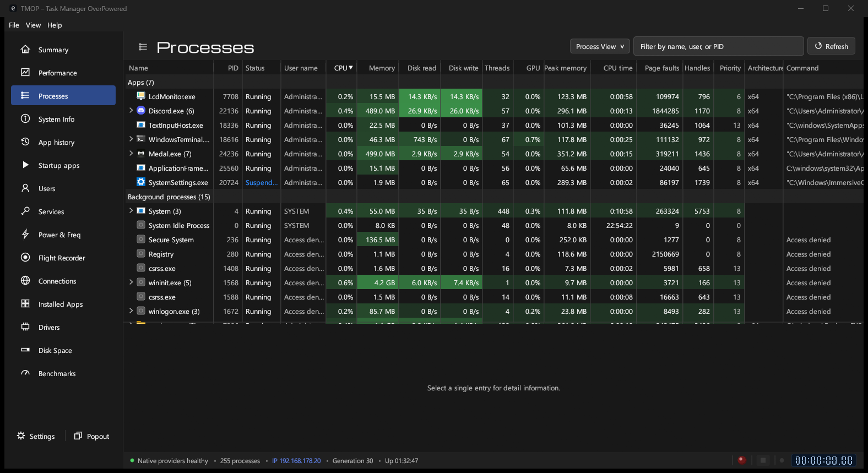Open App history clock icon
The height and width of the screenshot is (473, 868).
(x=25, y=142)
